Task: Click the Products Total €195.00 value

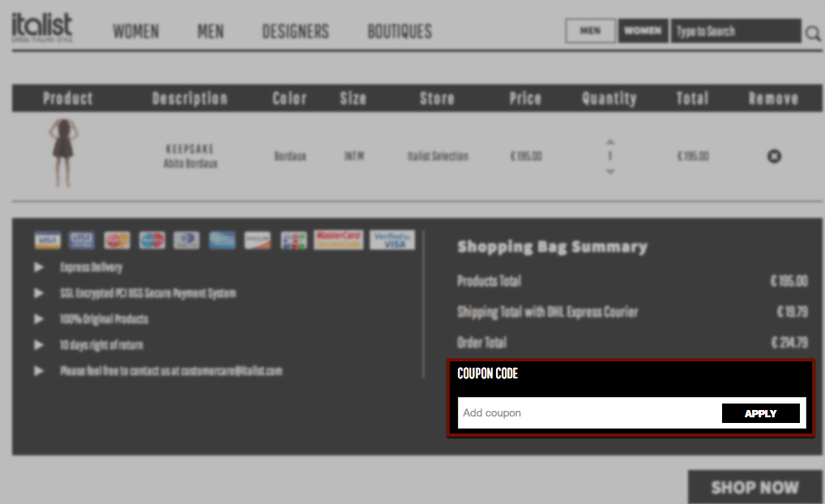Action: (x=789, y=281)
